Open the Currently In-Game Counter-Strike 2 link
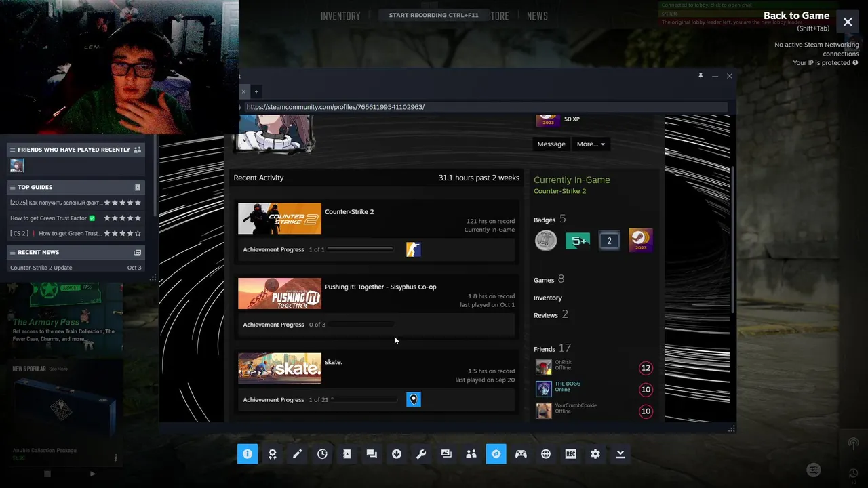 tap(559, 191)
